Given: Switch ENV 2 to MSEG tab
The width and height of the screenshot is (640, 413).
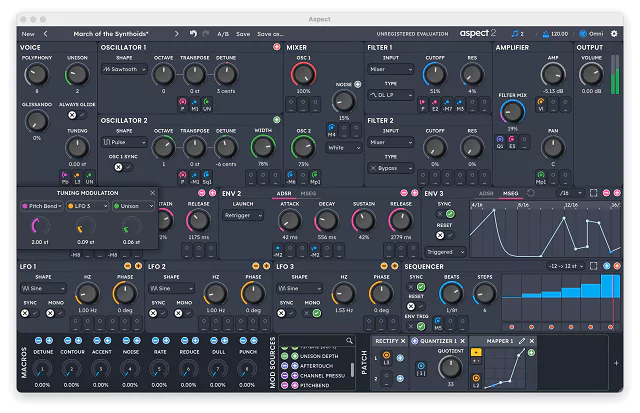Looking at the screenshot, I should coord(309,193).
